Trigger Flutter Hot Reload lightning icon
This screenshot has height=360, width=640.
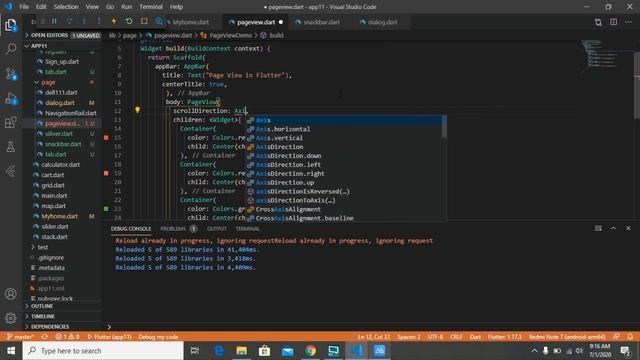point(114,21)
